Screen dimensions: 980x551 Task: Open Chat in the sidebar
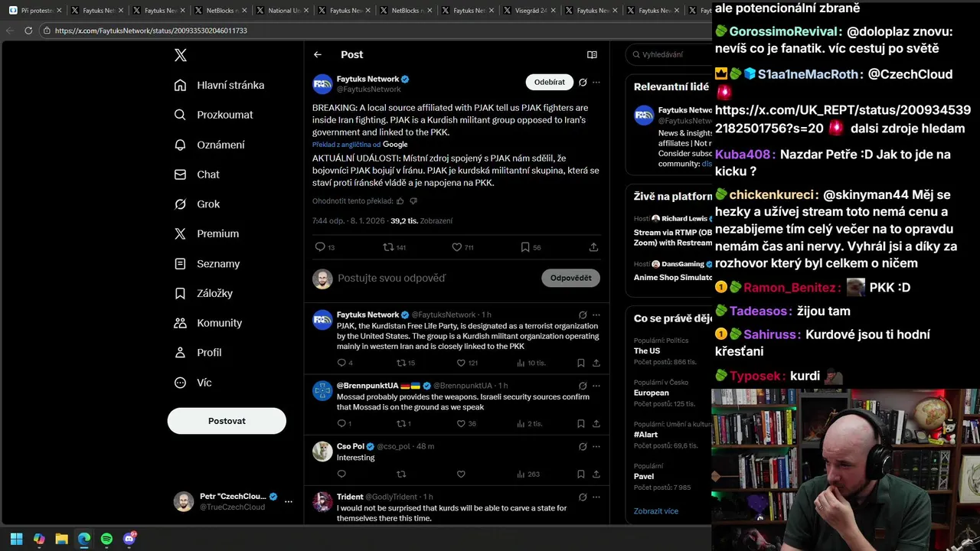point(197,174)
